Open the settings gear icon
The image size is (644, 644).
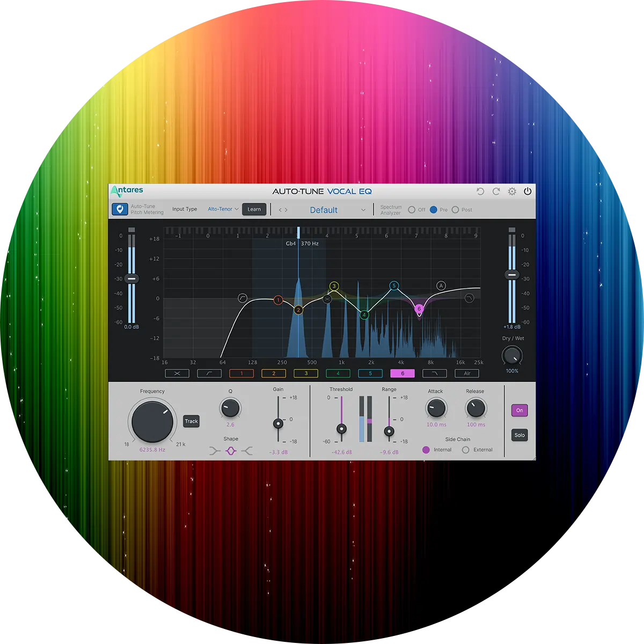point(512,192)
